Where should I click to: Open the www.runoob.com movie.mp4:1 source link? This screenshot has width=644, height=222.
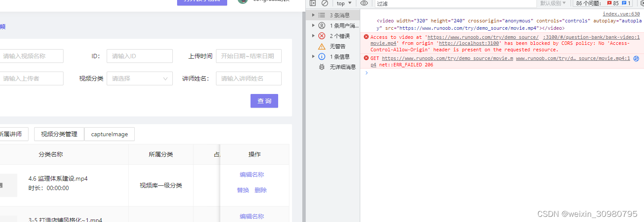573,58
